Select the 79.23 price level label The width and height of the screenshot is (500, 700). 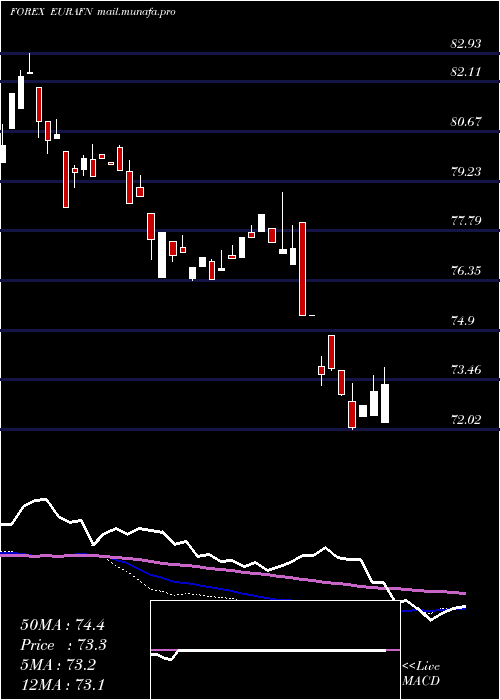[466, 171]
